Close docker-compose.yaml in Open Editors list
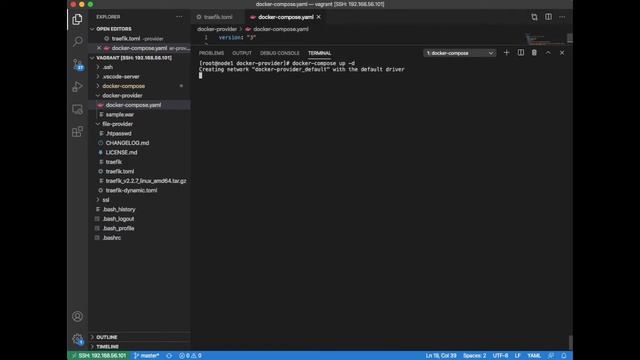 coord(99,48)
